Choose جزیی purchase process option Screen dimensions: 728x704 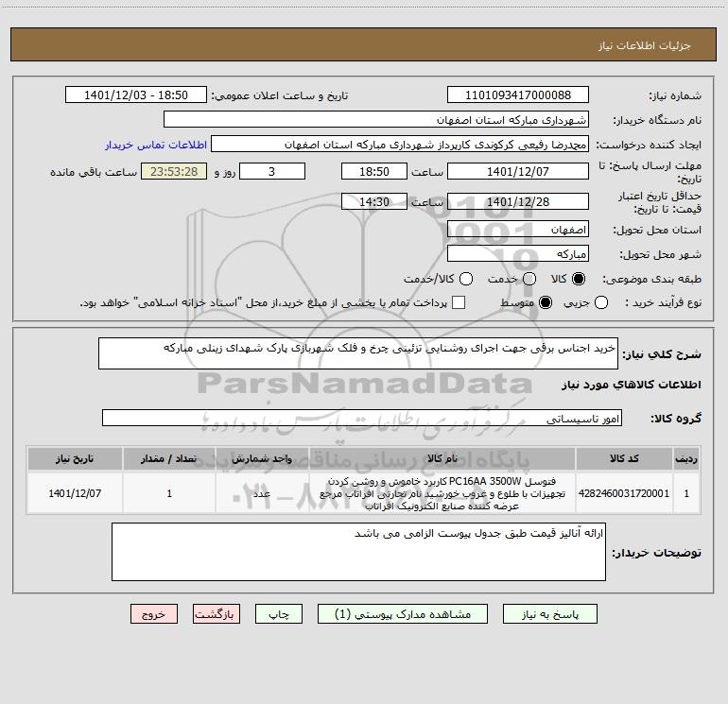tap(601, 302)
